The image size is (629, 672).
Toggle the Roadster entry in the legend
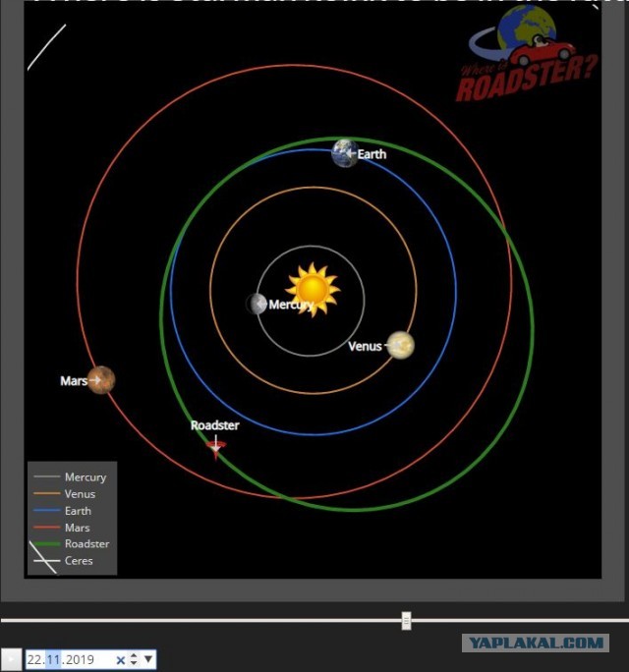71,544
